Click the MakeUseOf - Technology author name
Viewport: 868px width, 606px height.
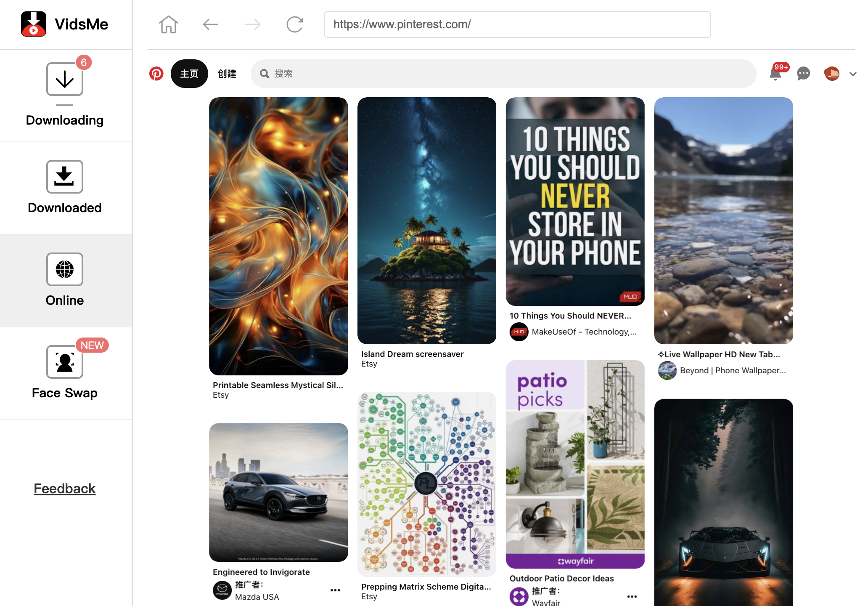tap(584, 332)
